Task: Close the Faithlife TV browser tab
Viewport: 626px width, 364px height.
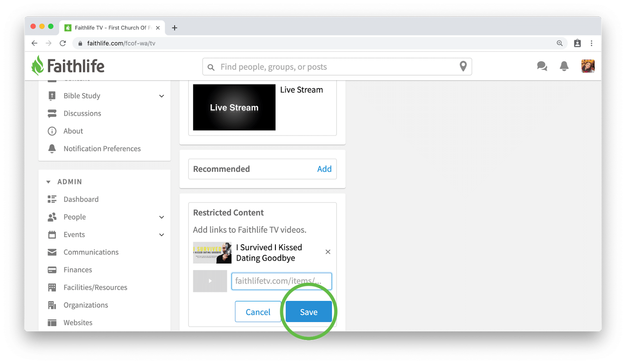Action: [158, 28]
